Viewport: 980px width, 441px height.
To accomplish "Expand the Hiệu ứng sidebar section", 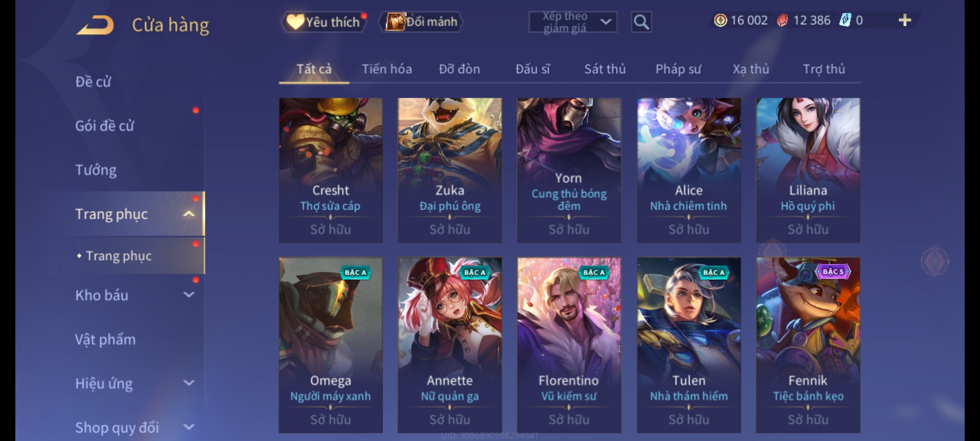I will (x=189, y=383).
